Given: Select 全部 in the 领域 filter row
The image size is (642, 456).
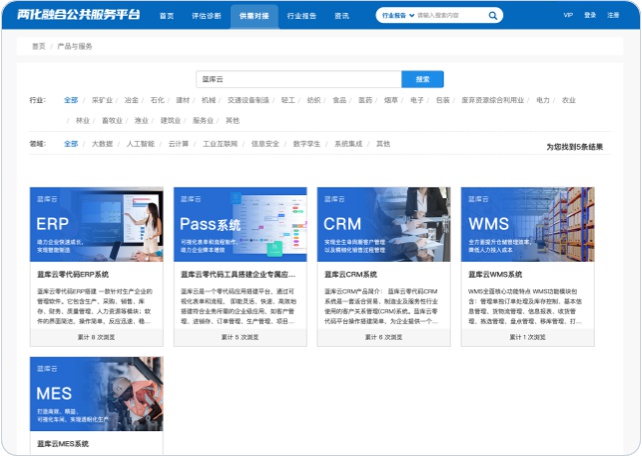Looking at the screenshot, I should tap(71, 144).
